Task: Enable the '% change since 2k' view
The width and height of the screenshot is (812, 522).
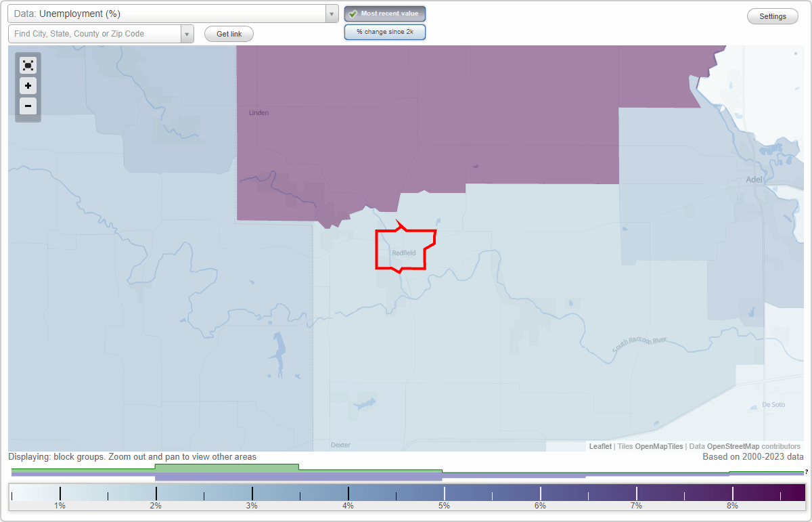Action: (384, 31)
